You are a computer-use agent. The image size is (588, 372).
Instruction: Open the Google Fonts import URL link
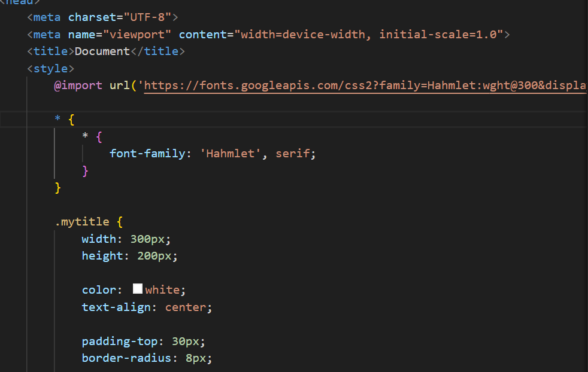365,86
